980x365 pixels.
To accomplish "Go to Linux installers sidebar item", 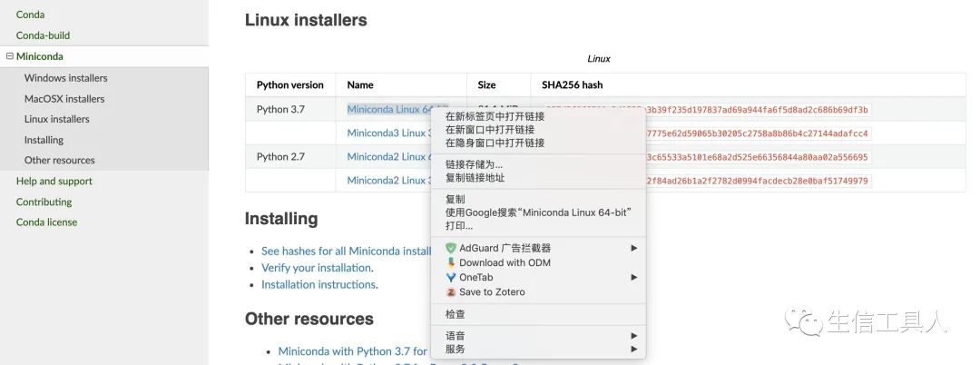I will coord(57,119).
